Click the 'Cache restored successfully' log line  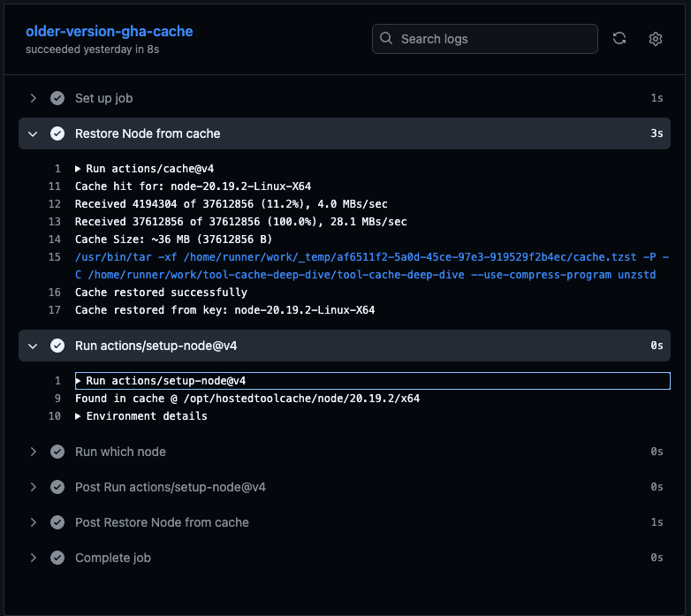[162, 293]
